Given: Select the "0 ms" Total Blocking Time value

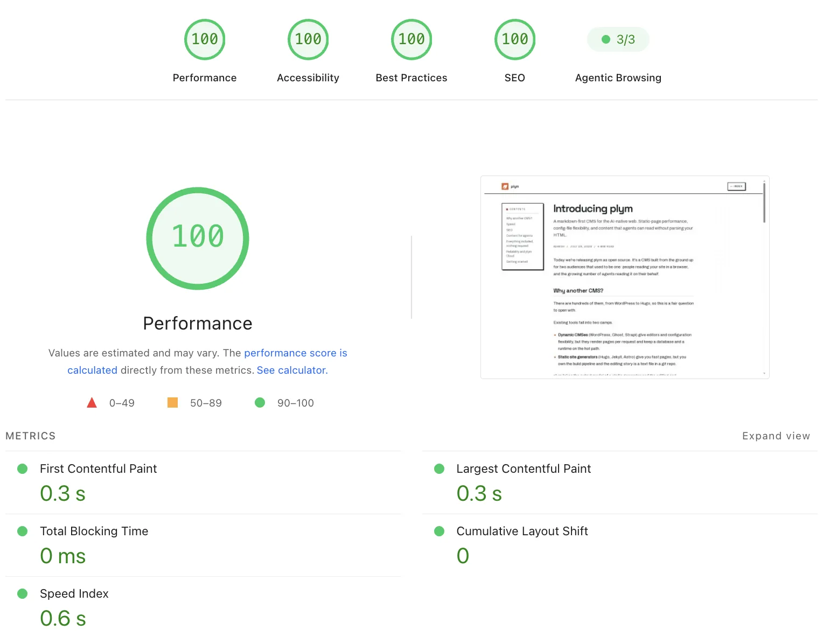Looking at the screenshot, I should click(x=63, y=556).
